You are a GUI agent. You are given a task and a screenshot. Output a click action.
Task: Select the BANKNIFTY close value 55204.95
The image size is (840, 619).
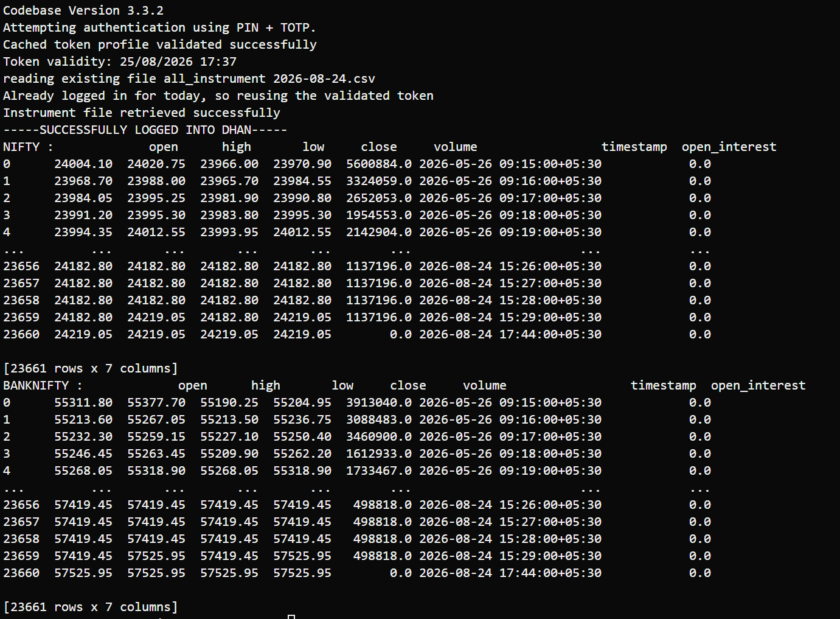tap(302, 402)
